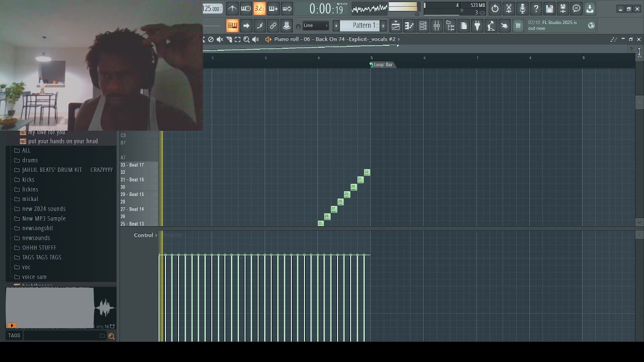Open help with the question mark icon
The width and height of the screenshot is (644, 362).
pyautogui.click(x=536, y=9)
